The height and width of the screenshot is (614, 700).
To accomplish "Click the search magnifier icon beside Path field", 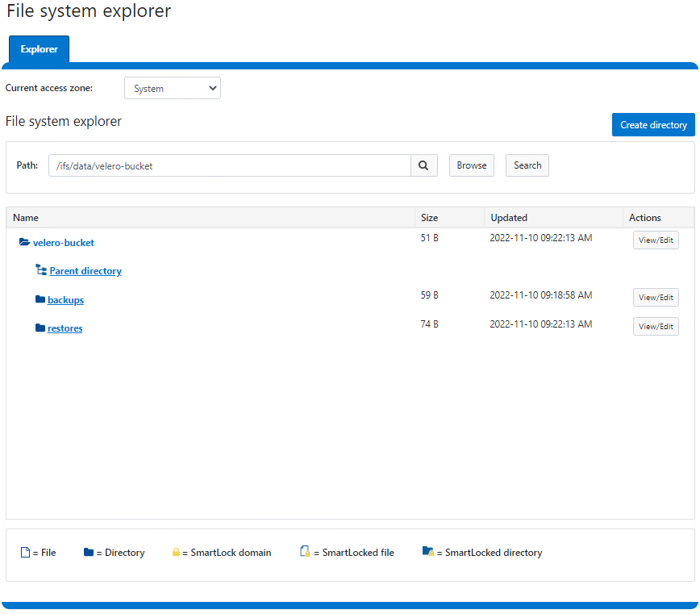I will [x=423, y=165].
